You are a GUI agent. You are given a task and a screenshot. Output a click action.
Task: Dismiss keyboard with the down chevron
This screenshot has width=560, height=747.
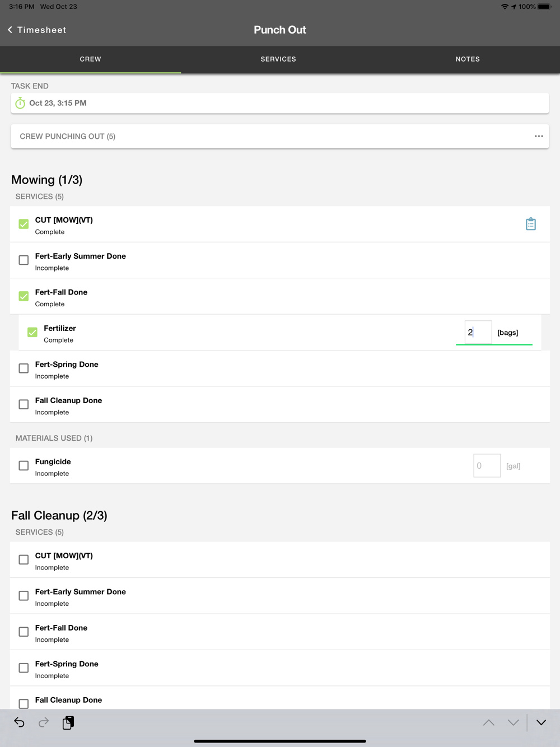click(x=541, y=722)
